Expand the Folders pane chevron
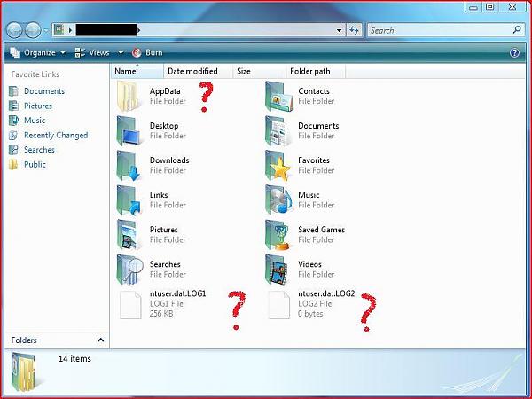The image size is (532, 399). coord(100,340)
